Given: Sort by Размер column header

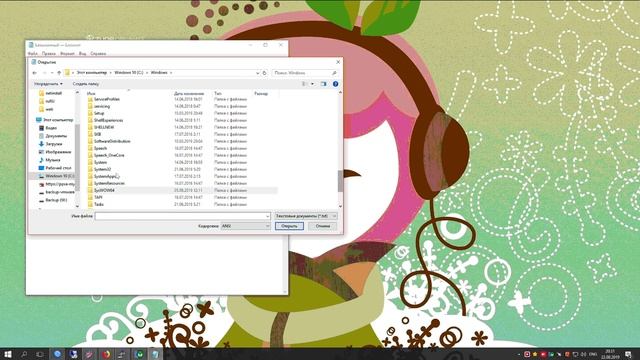Looking at the screenshot, I should click(x=261, y=93).
